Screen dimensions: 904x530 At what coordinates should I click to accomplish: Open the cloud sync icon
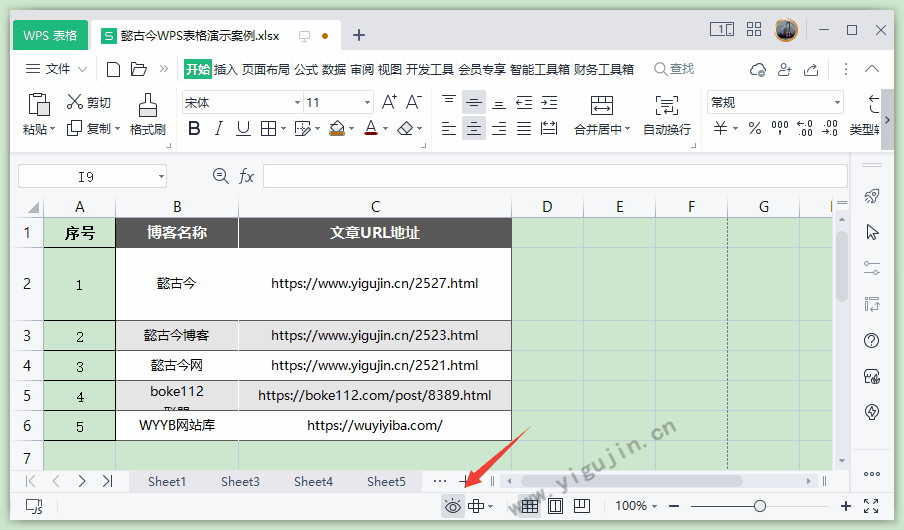click(758, 70)
